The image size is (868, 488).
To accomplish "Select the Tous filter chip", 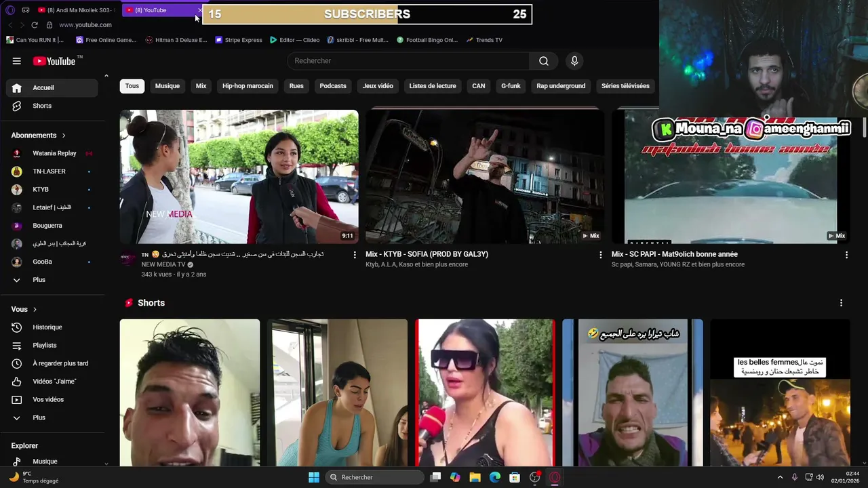I will pos(132,86).
